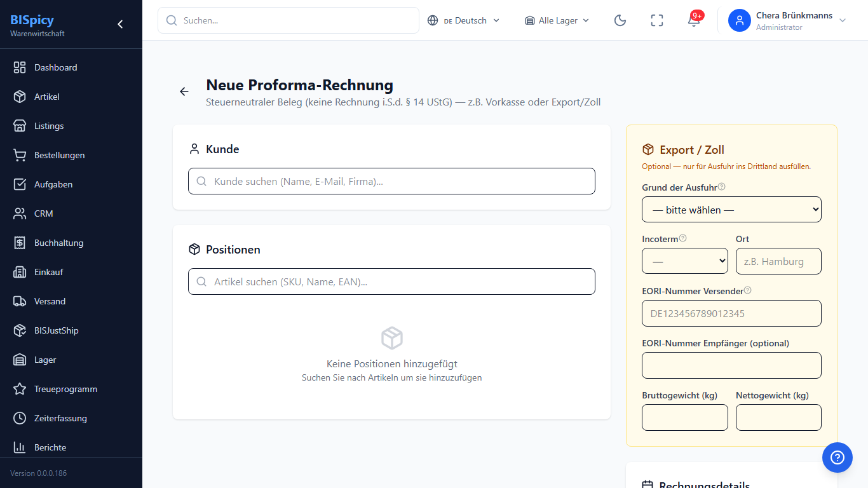Viewport: 868px width, 488px height.
Task: Click the Nettogewicht (kg) field
Action: [778, 417]
